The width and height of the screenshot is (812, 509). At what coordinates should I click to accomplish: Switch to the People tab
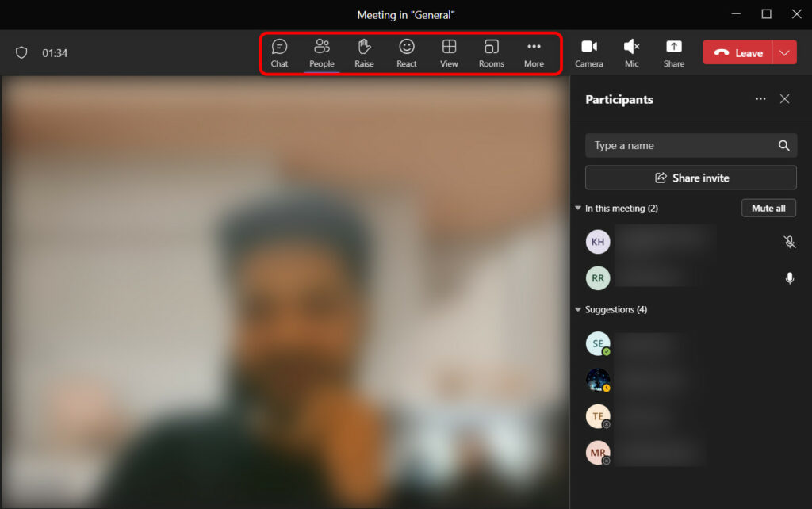(x=322, y=52)
